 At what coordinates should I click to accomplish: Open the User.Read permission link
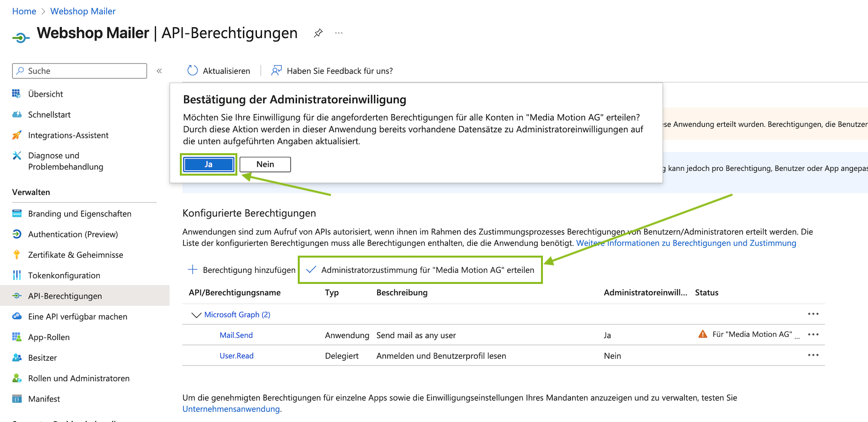pyautogui.click(x=236, y=356)
